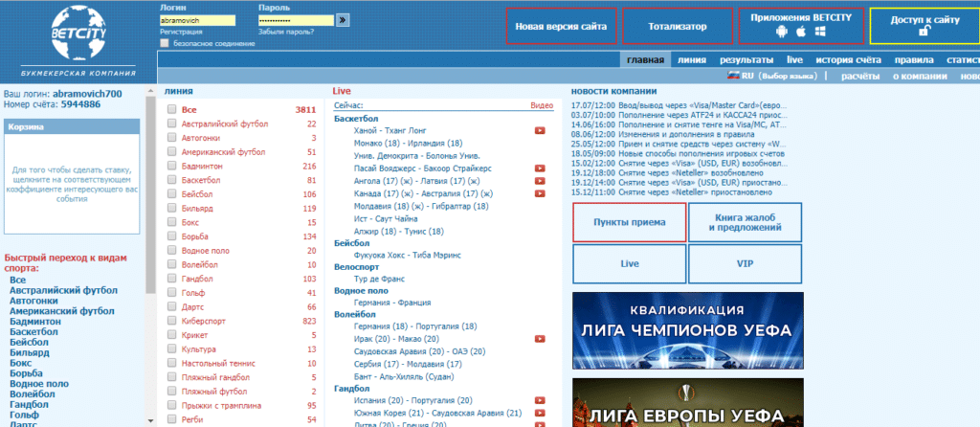This screenshot has width=980, height=427.
Task: Select the Баскетбол checkbox
Action: pyautogui.click(x=172, y=180)
